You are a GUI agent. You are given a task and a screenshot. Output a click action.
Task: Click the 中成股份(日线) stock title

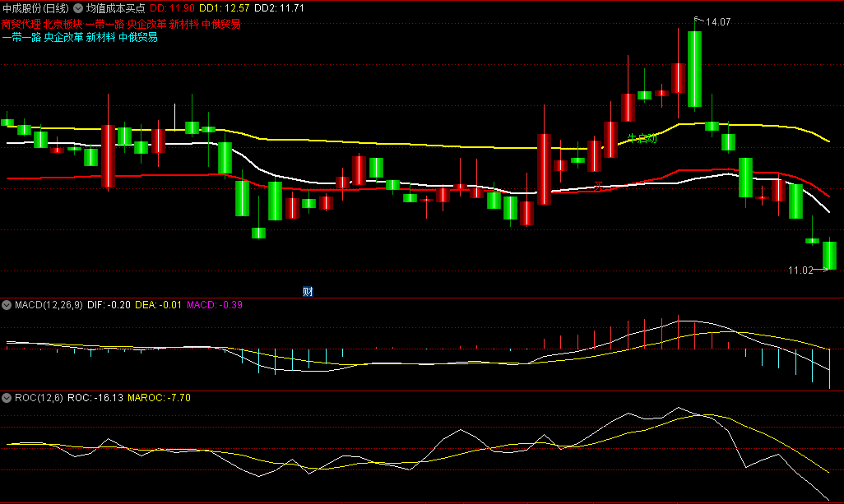[x=35, y=8]
